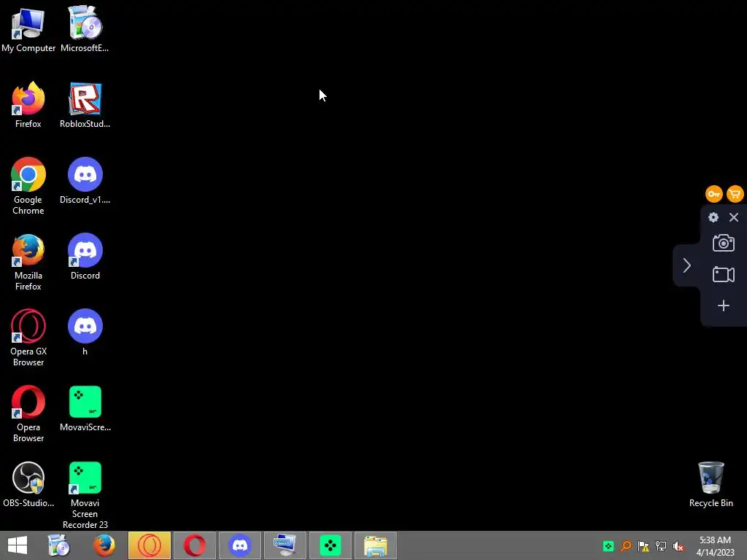Click the on-screen keyboard computer taskbar icon
This screenshot has width=747, height=560.
[285, 545]
